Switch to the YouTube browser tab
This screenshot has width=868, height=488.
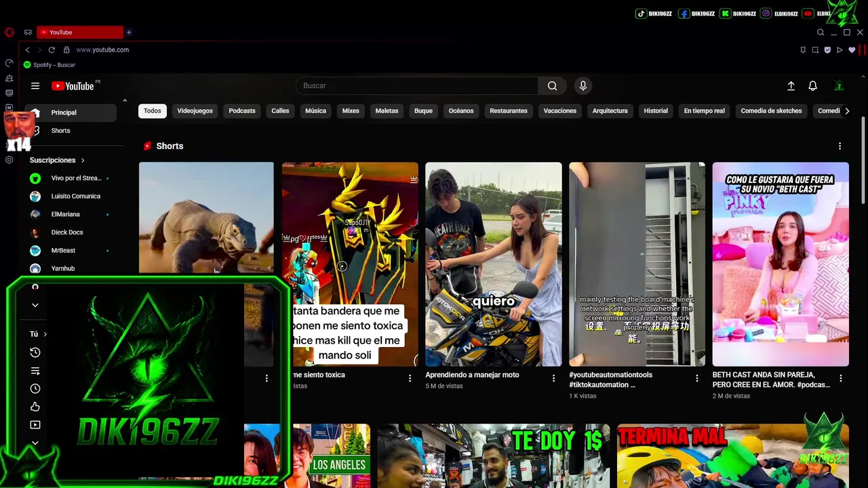(x=80, y=32)
